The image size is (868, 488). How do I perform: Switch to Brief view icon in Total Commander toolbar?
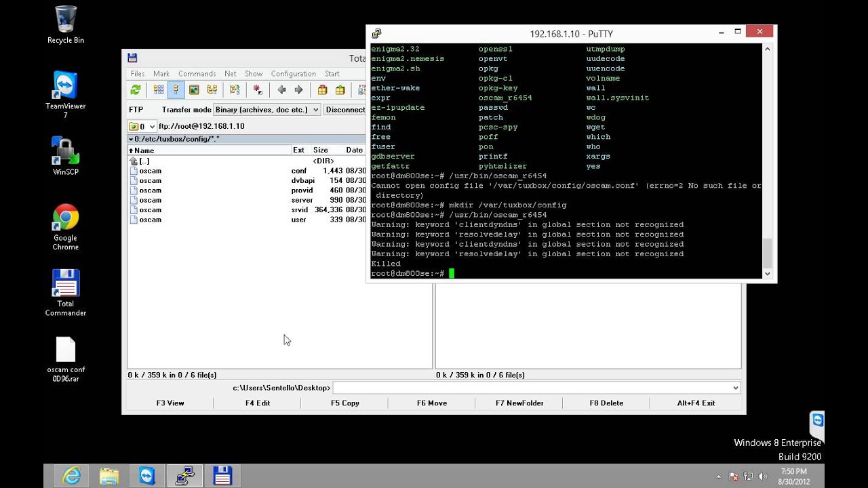pyautogui.click(x=159, y=89)
